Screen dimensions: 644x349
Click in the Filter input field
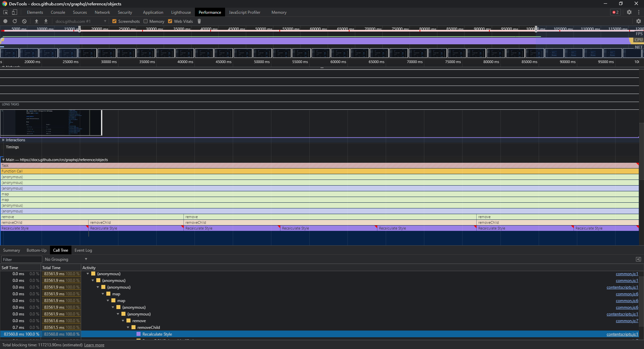[21, 259]
